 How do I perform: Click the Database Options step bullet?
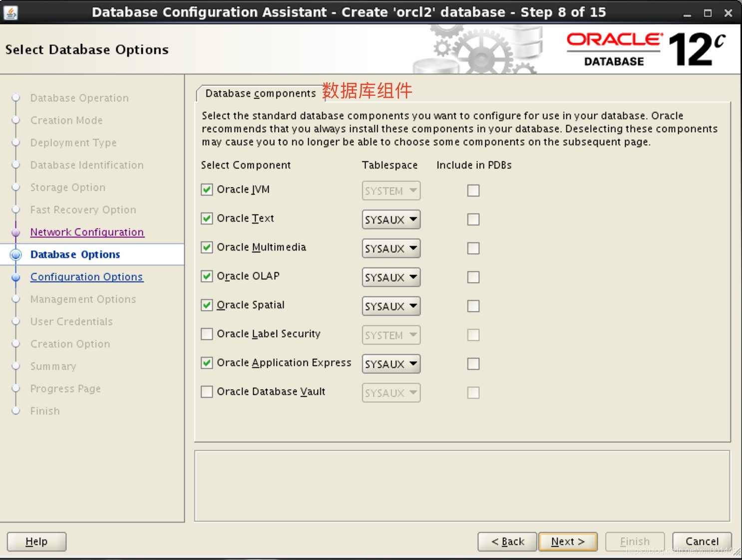[x=16, y=255]
